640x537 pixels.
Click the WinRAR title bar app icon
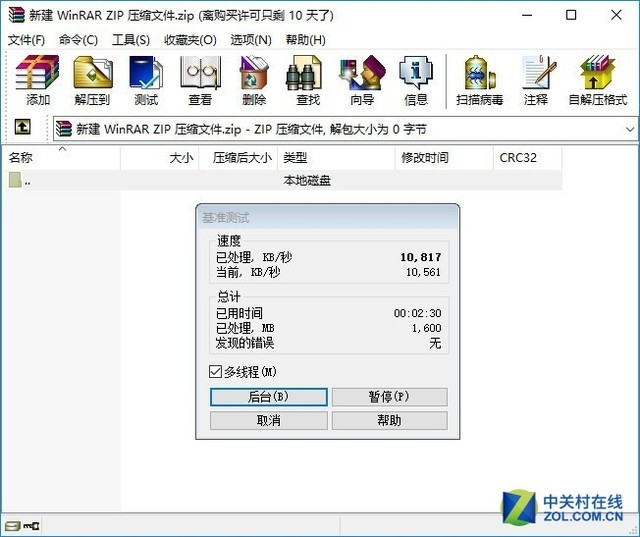[16, 15]
